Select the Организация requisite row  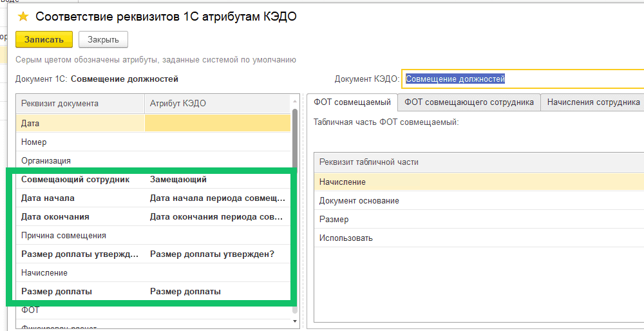pyautogui.click(x=80, y=160)
